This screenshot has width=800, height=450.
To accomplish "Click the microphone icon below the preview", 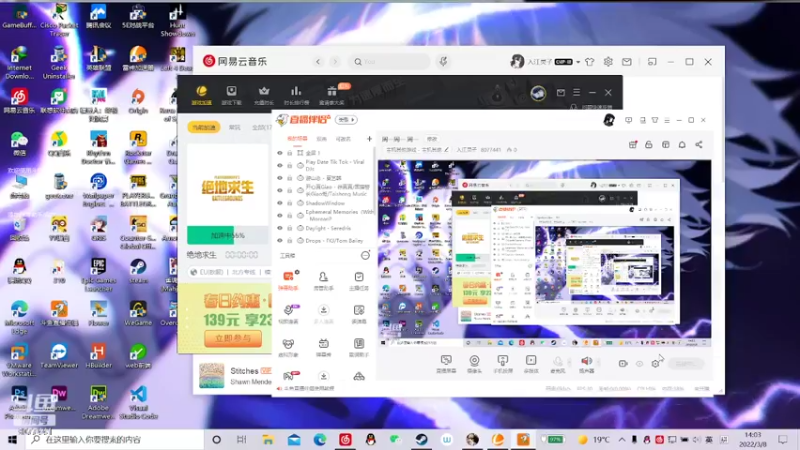I will (x=558, y=362).
